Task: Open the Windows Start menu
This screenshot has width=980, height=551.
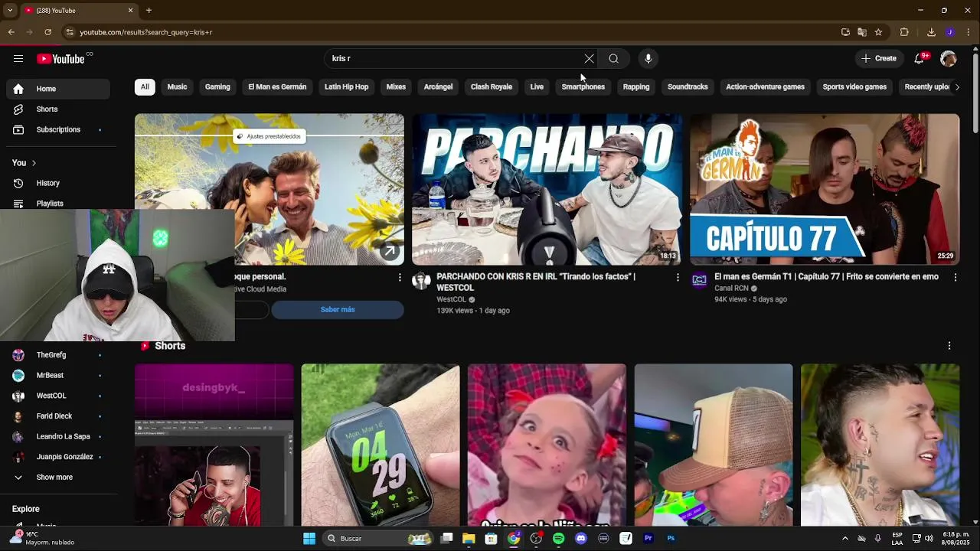Action: (x=309, y=539)
